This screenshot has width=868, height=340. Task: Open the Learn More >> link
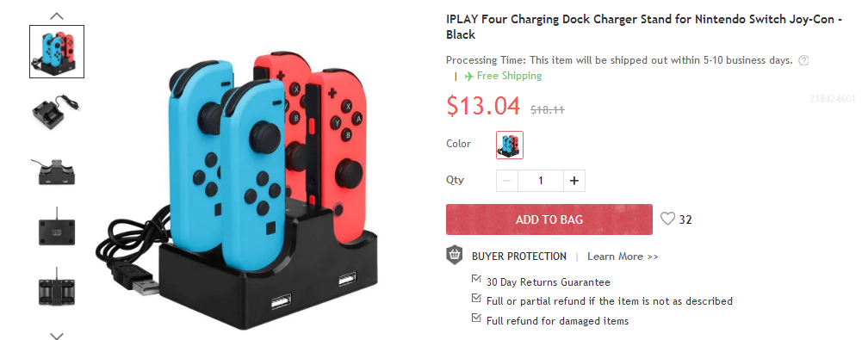coord(623,257)
